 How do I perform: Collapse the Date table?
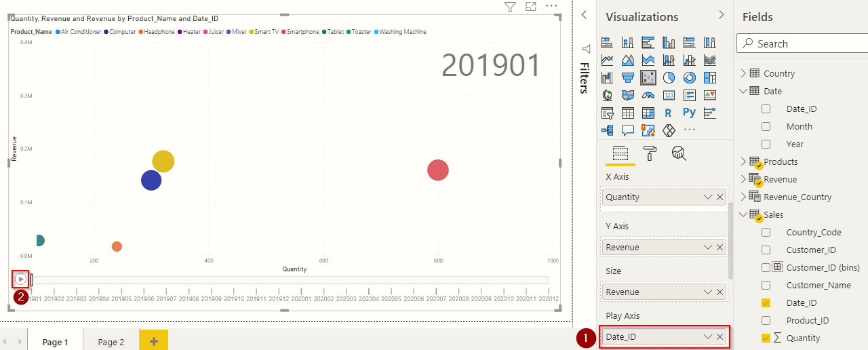pos(743,91)
